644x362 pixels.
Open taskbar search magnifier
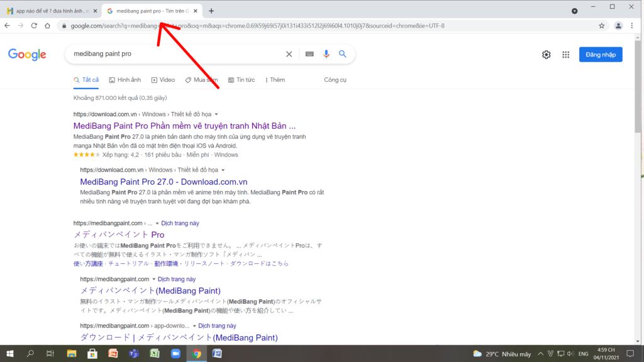[x=30, y=353]
